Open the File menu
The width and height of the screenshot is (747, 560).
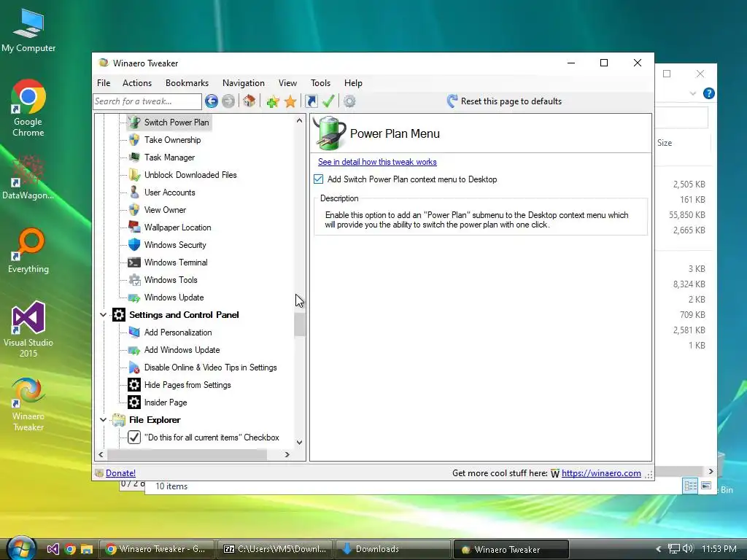pos(104,83)
